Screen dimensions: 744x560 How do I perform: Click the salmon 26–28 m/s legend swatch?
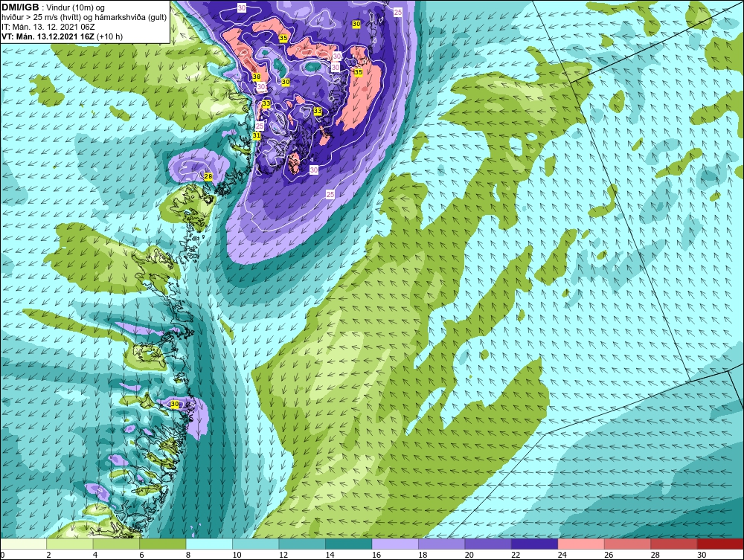point(628,544)
